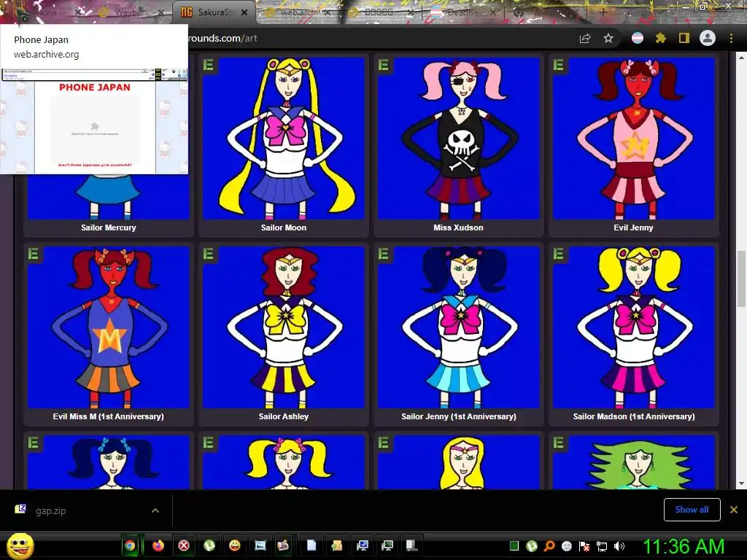The height and width of the screenshot is (560, 747).
Task: Click E rating badge on Sailor Ashley
Action: point(209,254)
